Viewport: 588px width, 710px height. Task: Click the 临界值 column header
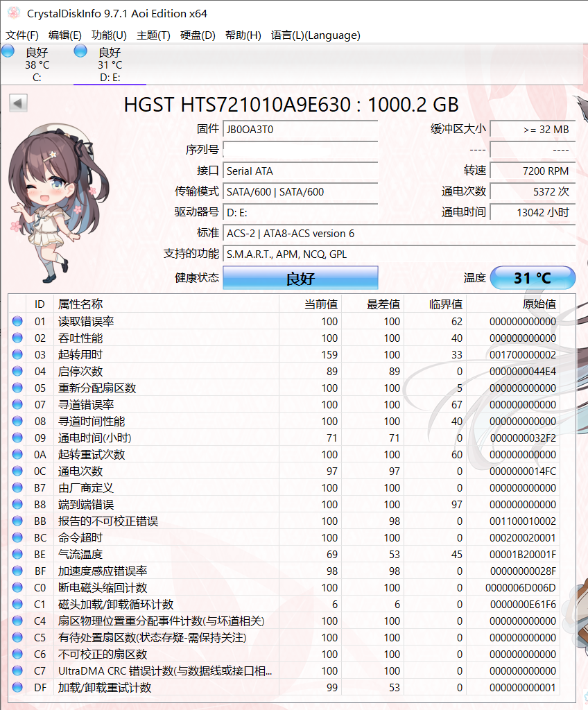click(x=435, y=304)
